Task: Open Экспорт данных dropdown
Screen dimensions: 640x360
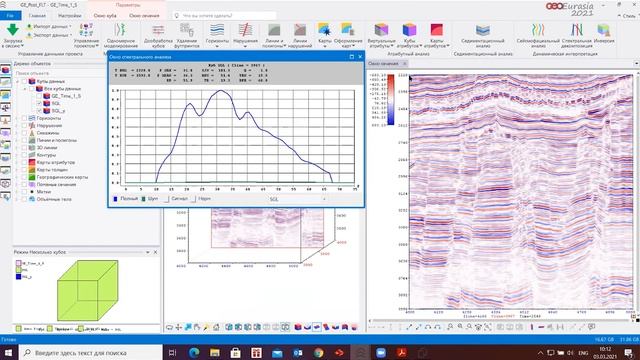Action: click(49, 35)
